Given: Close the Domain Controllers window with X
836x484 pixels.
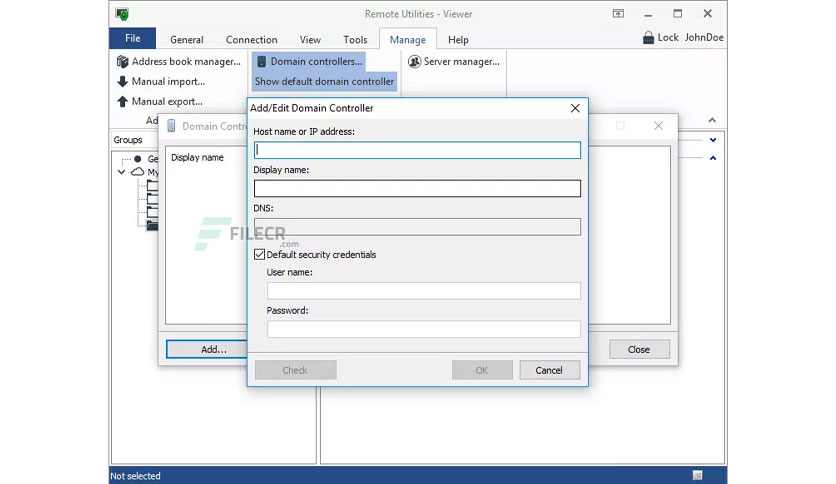Looking at the screenshot, I should [658, 126].
